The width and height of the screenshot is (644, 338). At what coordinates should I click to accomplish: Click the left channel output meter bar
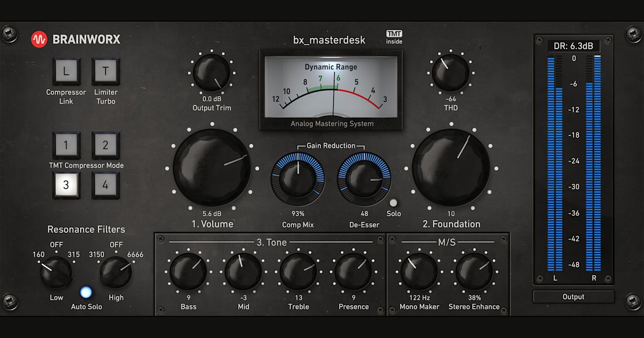[554, 163]
